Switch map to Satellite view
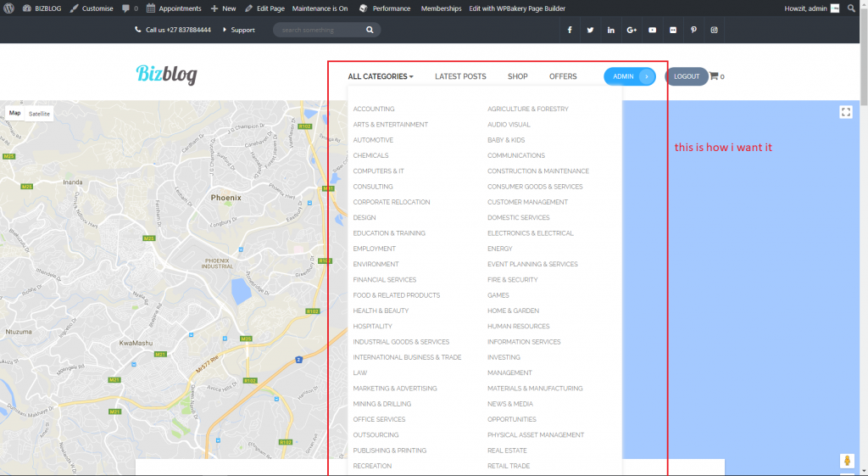This screenshot has height=476, width=868. [x=39, y=114]
